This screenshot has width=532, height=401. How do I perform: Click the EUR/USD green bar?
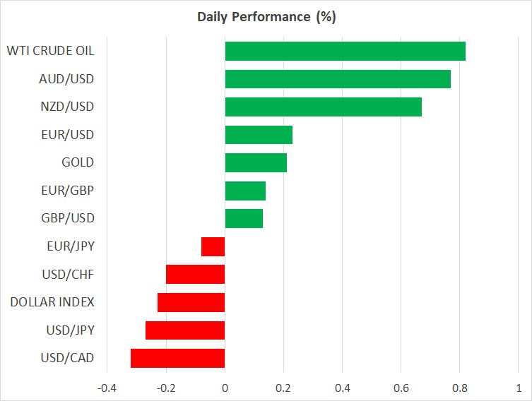259,135
